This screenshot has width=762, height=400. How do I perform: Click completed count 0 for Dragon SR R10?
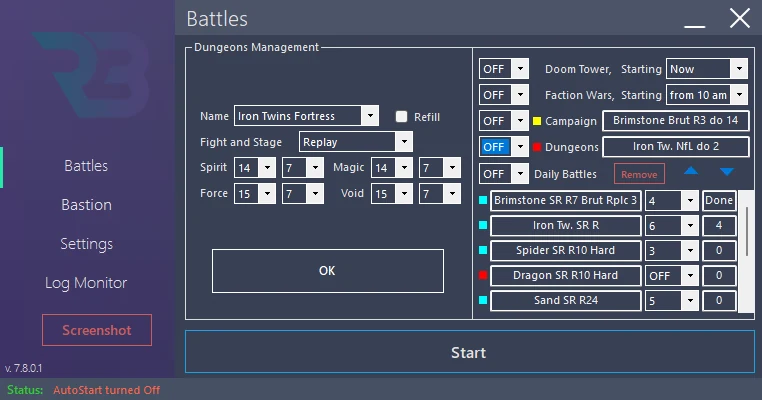click(719, 276)
